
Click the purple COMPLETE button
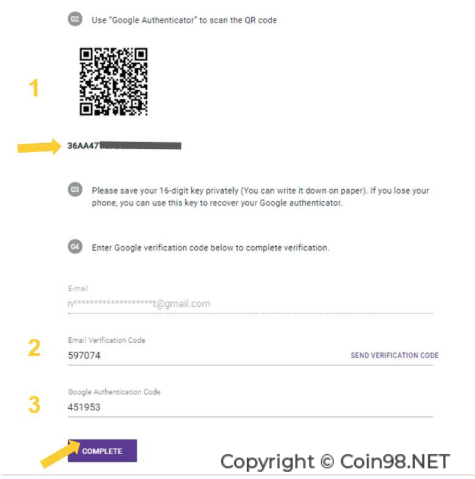[102, 451]
